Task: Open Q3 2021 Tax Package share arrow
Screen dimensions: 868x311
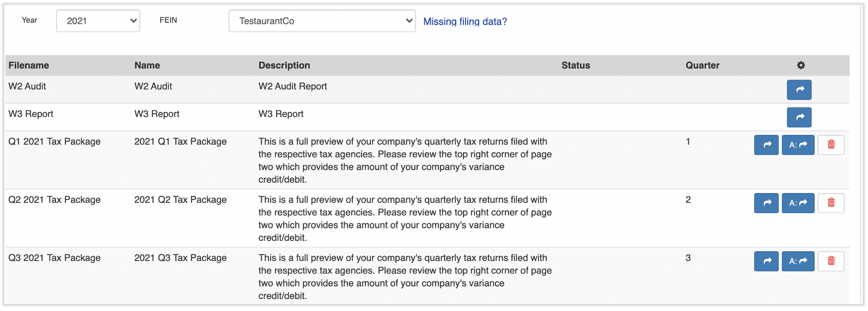Action: (766, 262)
